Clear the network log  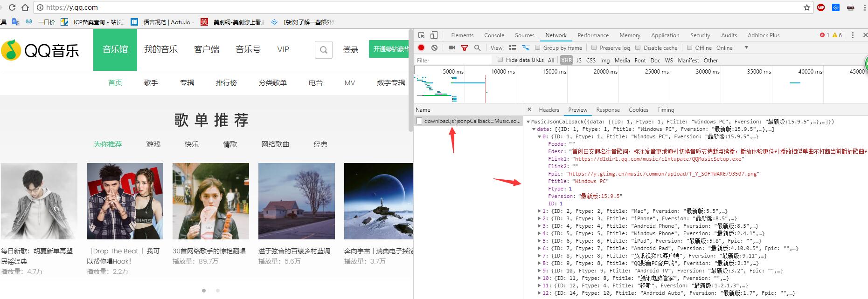click(x=434, y=48)
